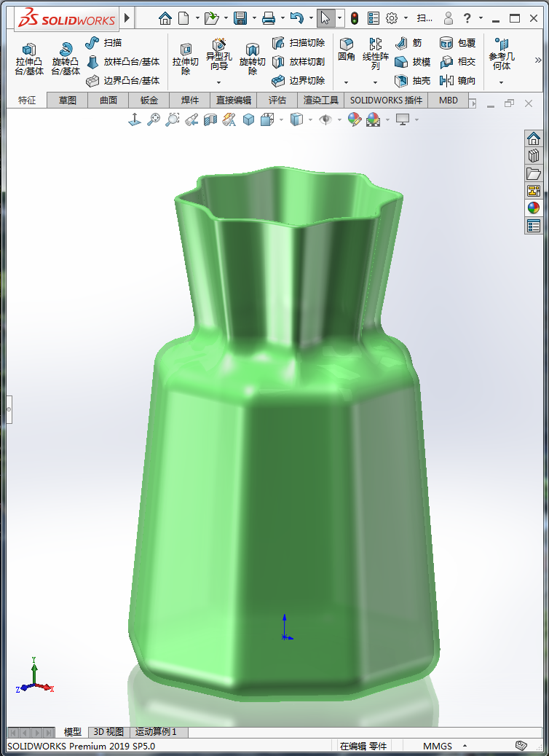The image size is (549, 756).
Task: Open the Fillet dropdown arrow
Action: 346,82
